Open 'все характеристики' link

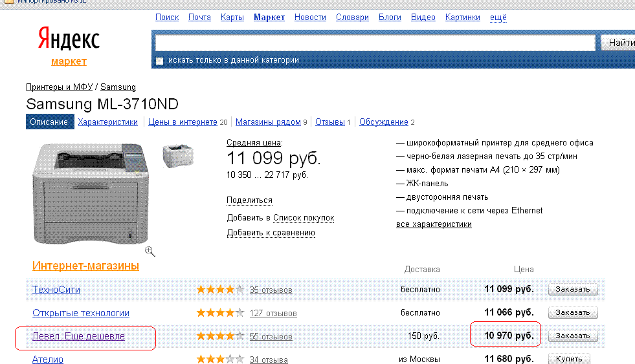[x=434, y=224]
